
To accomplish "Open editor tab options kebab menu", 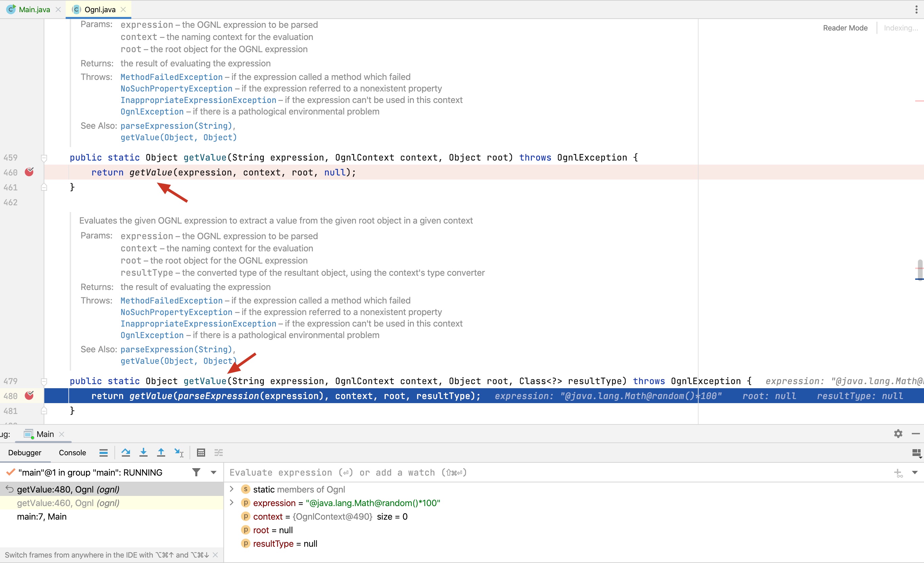I will click(916, 9).
